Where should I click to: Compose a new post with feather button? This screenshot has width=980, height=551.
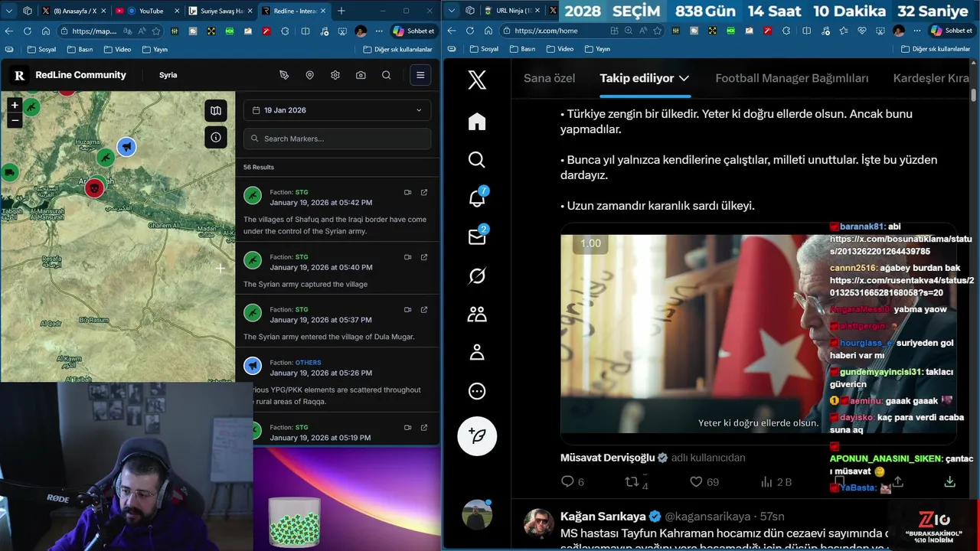pyautogui.click(x=477, y=435)
